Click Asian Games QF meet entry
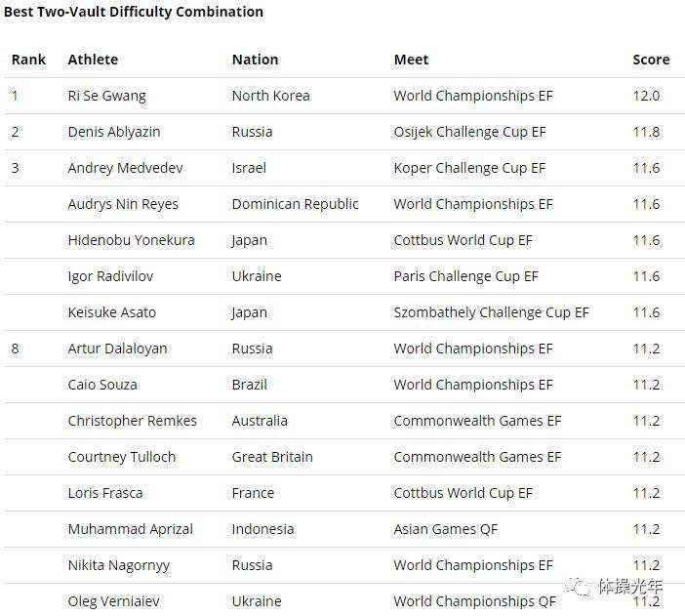The image size is (685, 616). point(446,529)
